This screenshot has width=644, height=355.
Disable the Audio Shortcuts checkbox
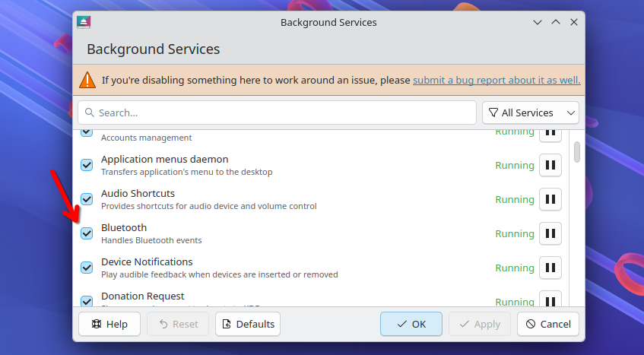point(87,199)
